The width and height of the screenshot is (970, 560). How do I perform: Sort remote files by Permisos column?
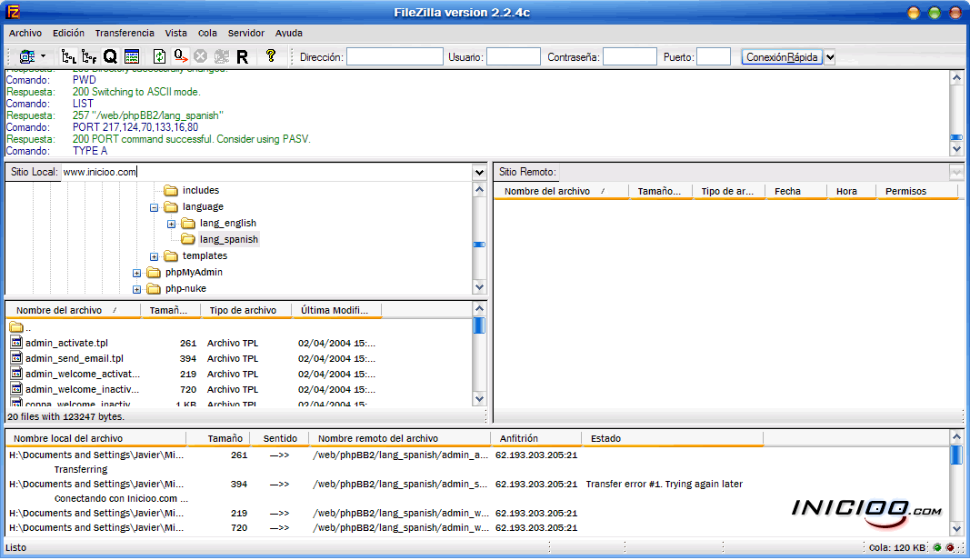click(x=916, y=191)
